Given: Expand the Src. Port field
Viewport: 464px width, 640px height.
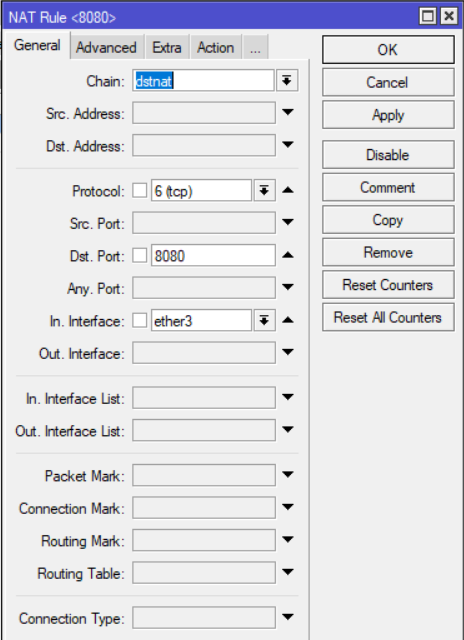Looking at the screenshot, I should tap(288, 222).
